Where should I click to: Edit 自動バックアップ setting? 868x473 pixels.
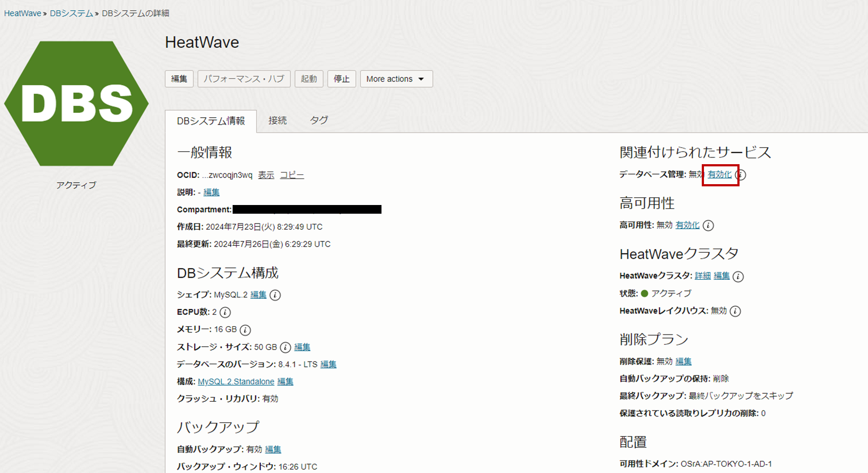pyautogui.click(x=273, y=450)
